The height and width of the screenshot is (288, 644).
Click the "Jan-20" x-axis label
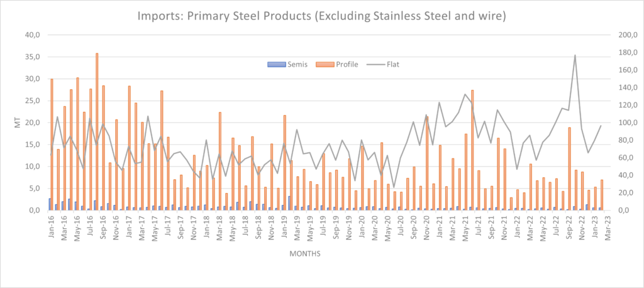[361, 223]
